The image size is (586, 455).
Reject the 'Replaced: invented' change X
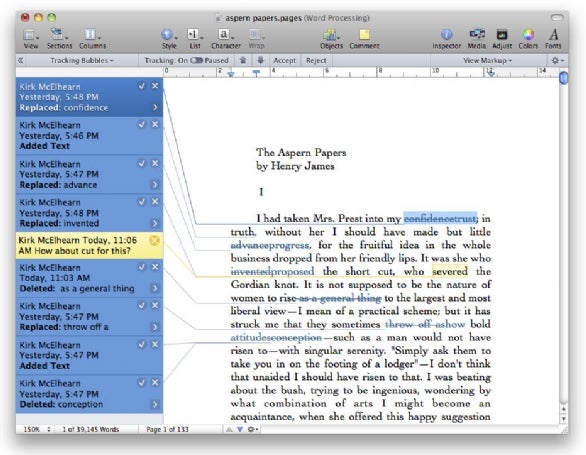click(155, 202)
